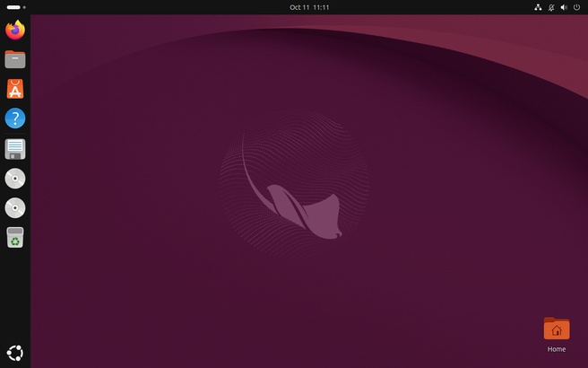Viewport: 588px width, 368px height.
Task: Open the disc icon just below the floppy drive
Action: [15, 179]
